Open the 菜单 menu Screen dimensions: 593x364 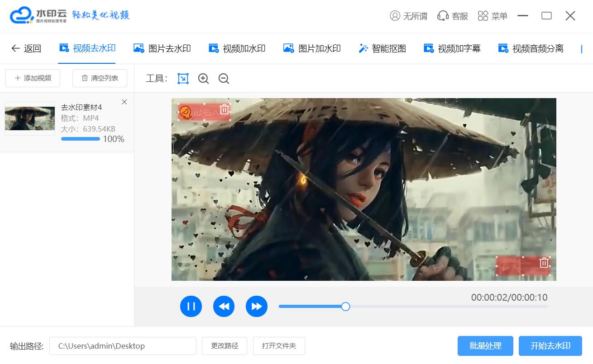click(493, 16)
